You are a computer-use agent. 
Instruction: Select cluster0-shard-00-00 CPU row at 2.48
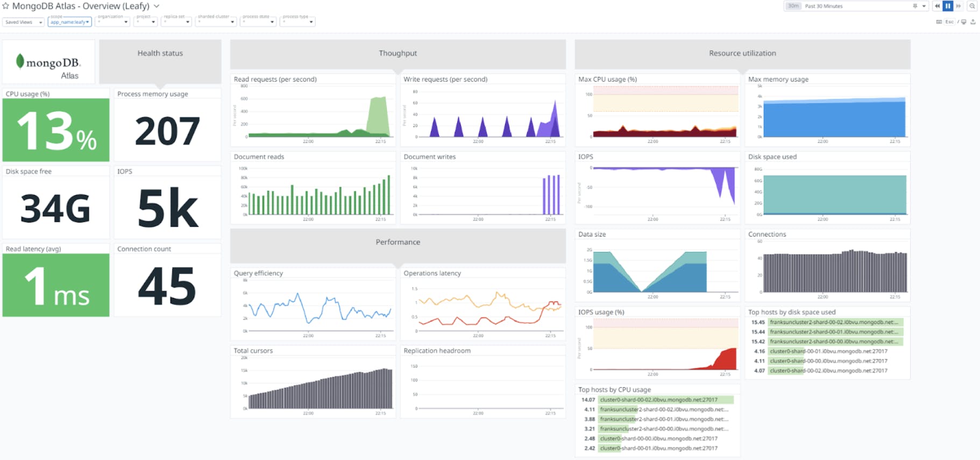pyautogui.click(x=657, y=439)
